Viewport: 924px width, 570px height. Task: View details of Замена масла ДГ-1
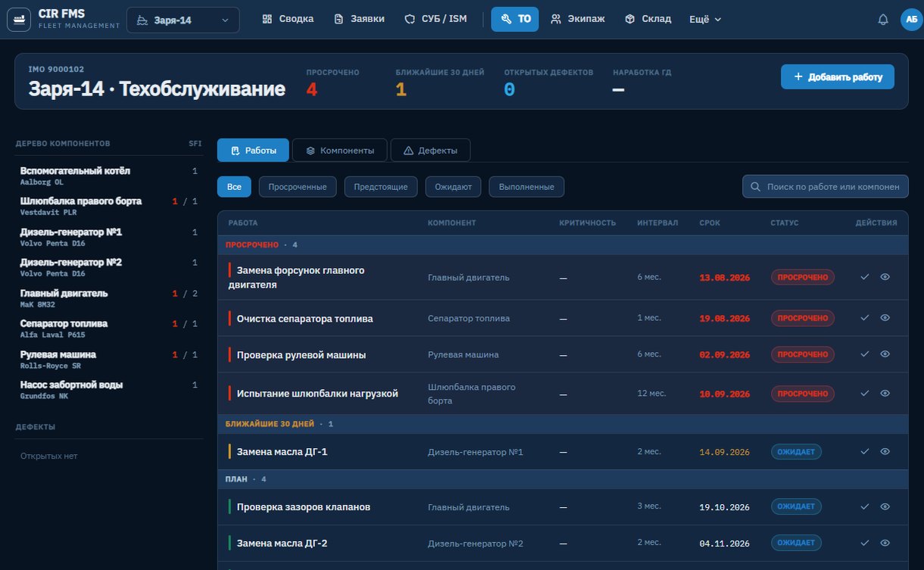pyautogui.click(x=885, y=451)
